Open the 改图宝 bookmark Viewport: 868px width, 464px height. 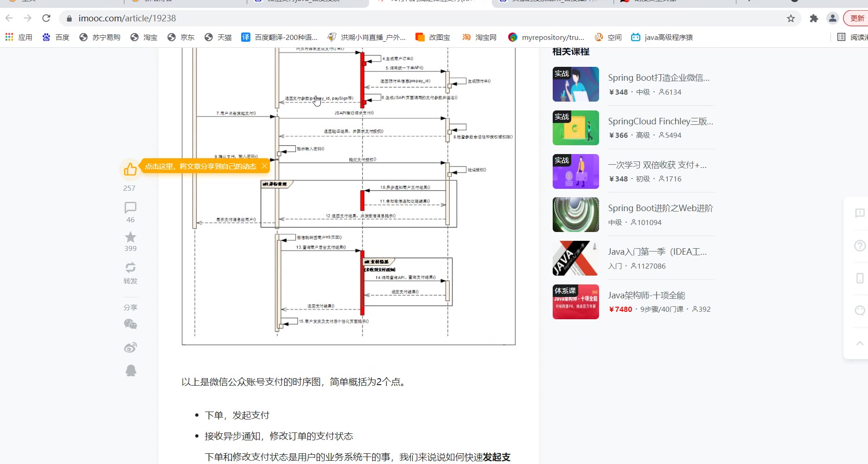(x=433, y=37)
